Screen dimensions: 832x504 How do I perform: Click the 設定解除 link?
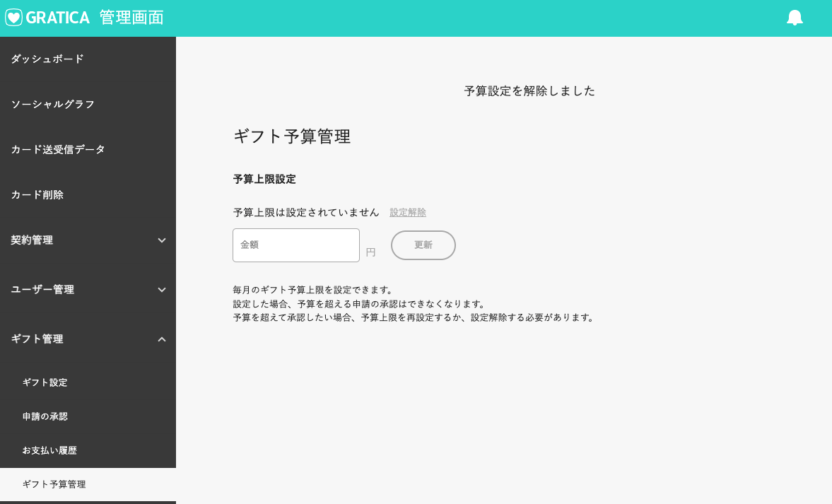coord(408,212)
